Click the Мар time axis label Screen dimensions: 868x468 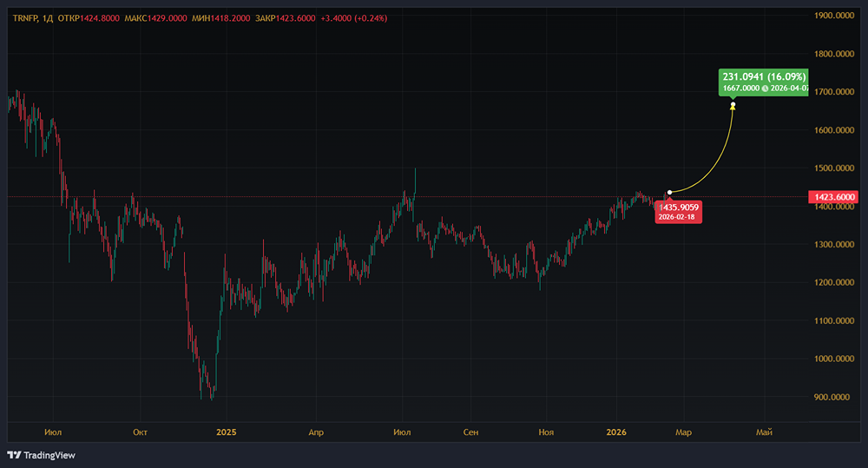pos(684,432)
